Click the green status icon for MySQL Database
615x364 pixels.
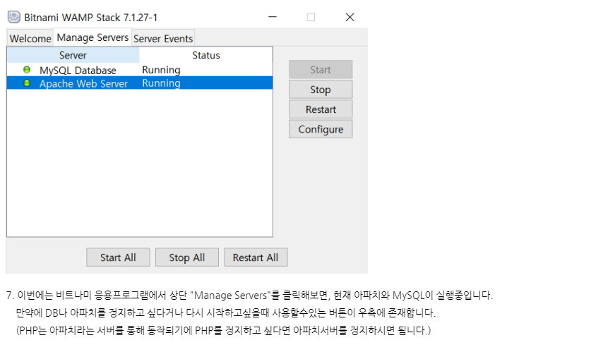pyautogui.click(x=27, y=70)
